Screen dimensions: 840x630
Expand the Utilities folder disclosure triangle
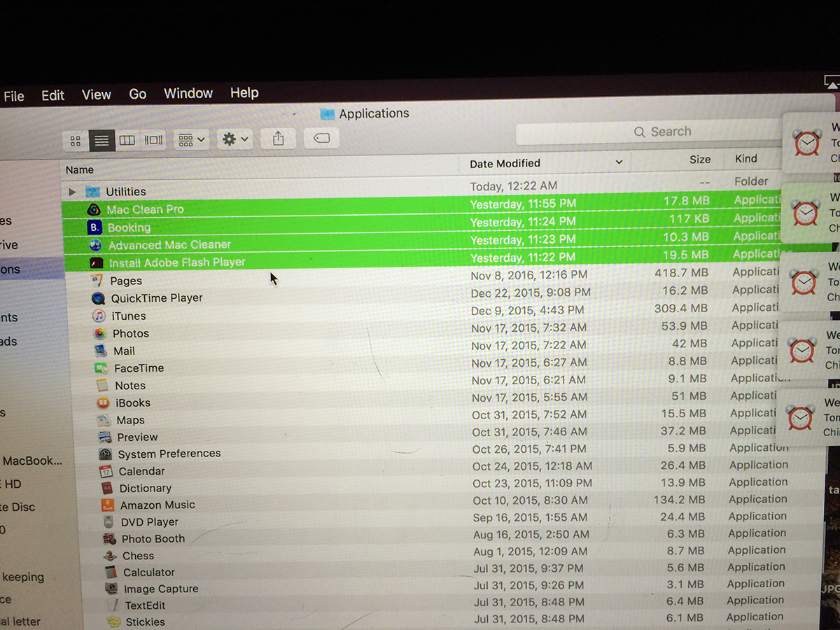coord(71,192)
